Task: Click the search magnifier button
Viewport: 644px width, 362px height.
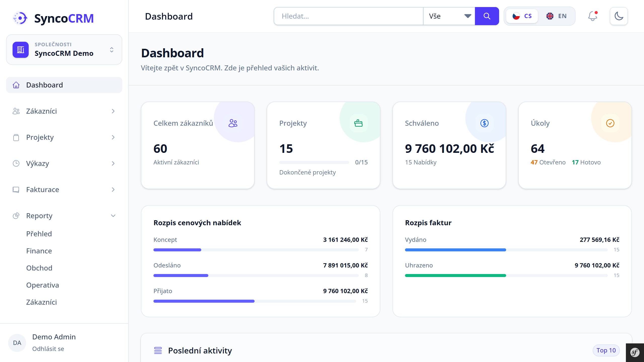Action: point(487,16)
